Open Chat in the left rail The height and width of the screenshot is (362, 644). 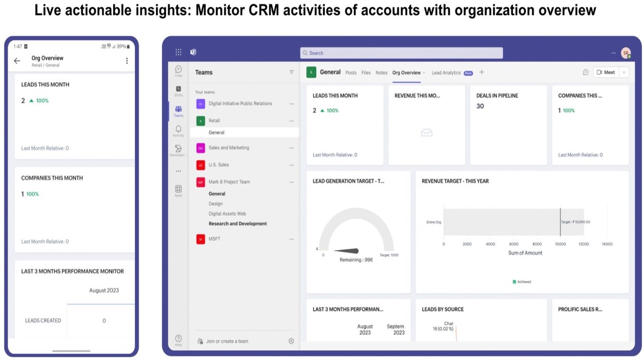pos(178,71)
